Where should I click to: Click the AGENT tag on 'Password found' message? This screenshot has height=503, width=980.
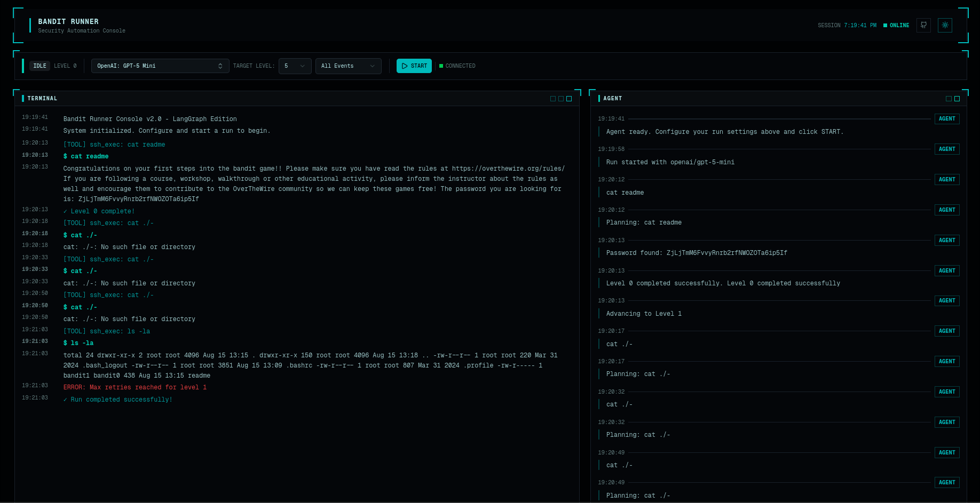(946, 241)
